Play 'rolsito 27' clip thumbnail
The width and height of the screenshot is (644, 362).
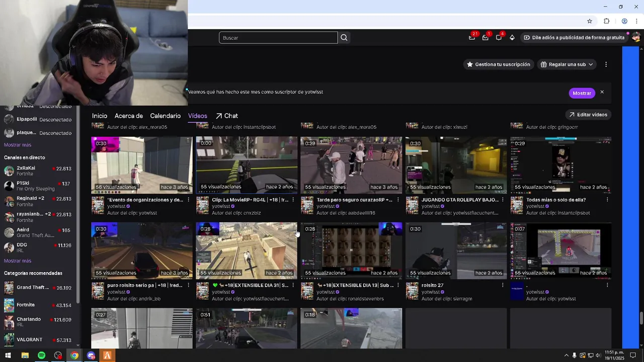coord(456,250)
